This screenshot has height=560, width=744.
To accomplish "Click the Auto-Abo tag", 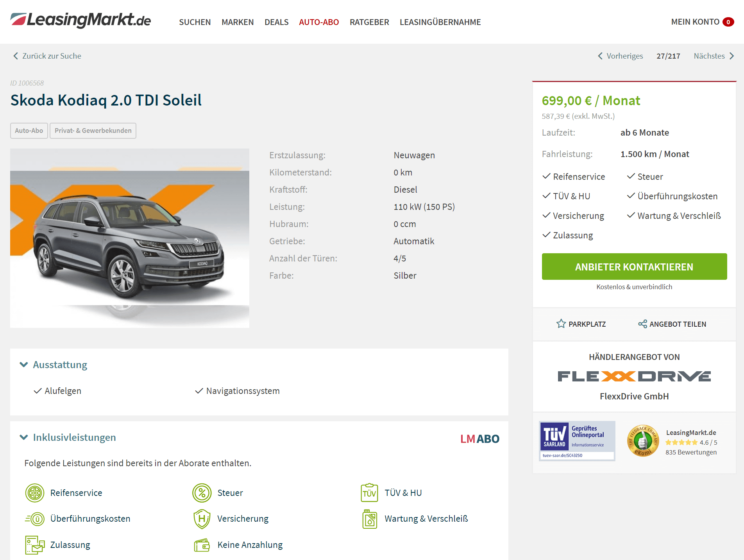I will pyautogui.click(x=29, y=131).
